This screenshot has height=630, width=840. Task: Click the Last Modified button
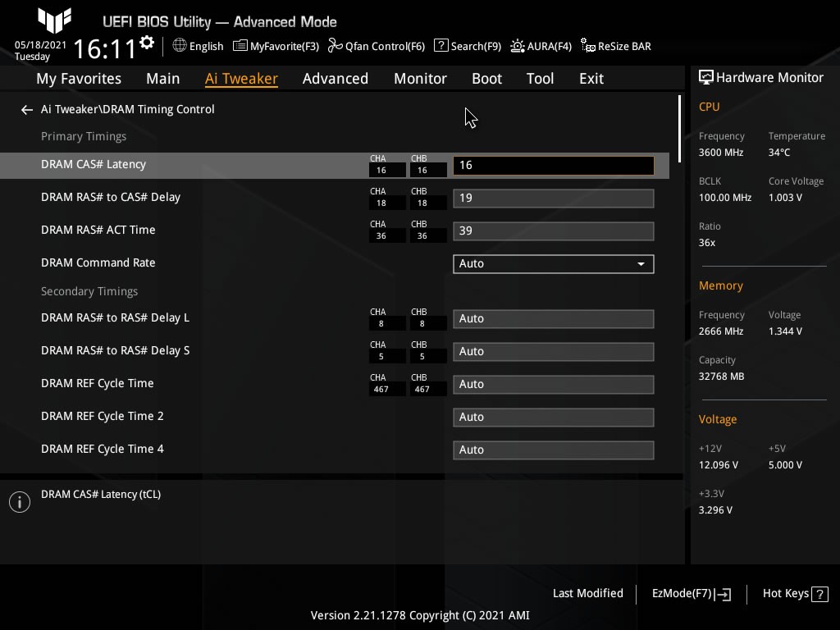tap(587, 593)
